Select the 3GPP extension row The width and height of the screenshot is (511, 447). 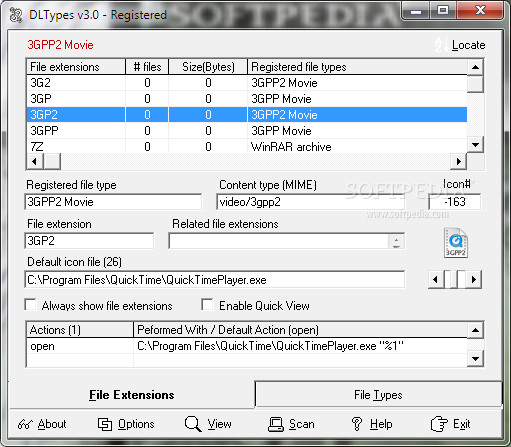[247, 131]
